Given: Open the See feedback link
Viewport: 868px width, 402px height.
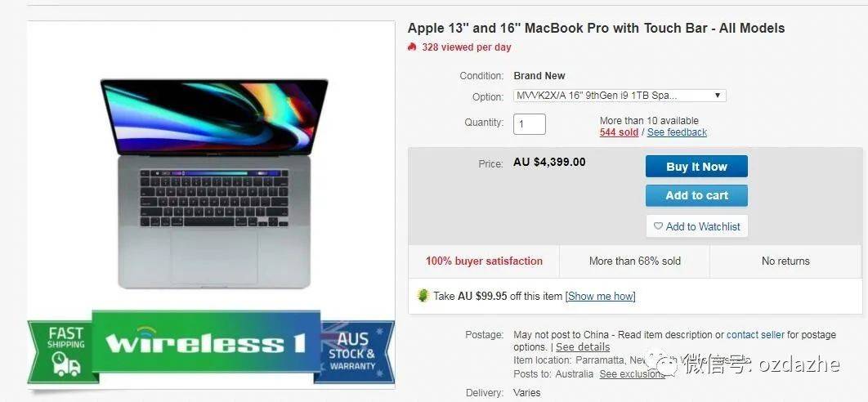Looking at the screenshot, I should (x=677, y=132).
